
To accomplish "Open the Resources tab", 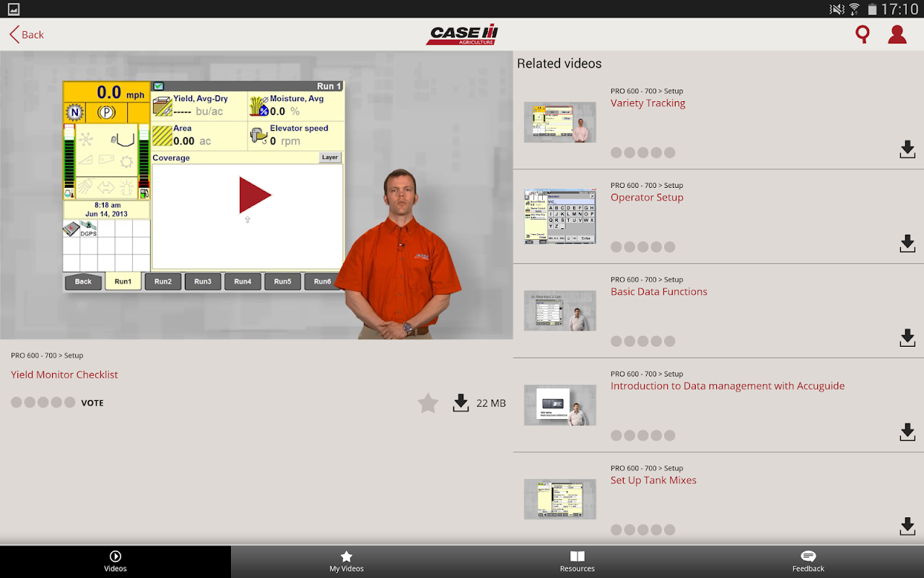I will [577, 561].
